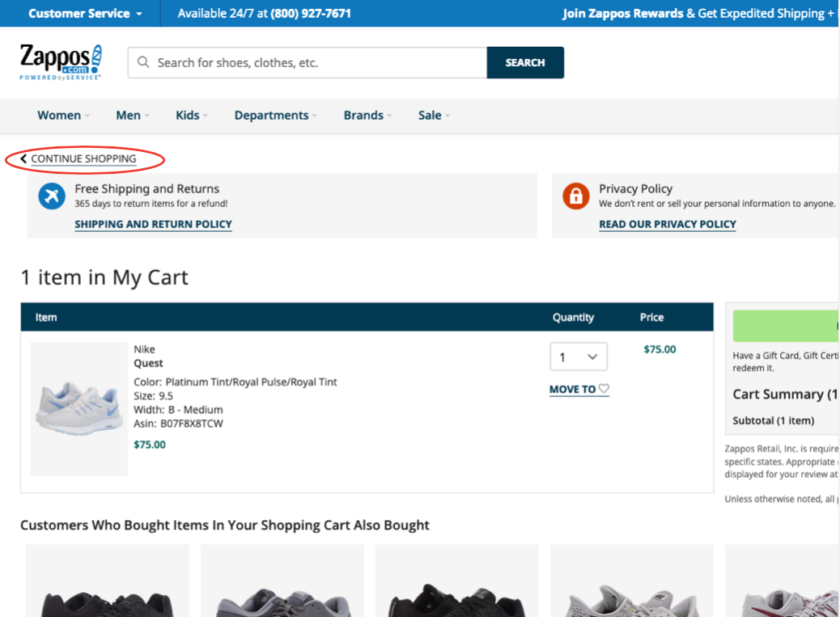Open the Brands menu
Screen dimensions: 840x617
[367, 115]
